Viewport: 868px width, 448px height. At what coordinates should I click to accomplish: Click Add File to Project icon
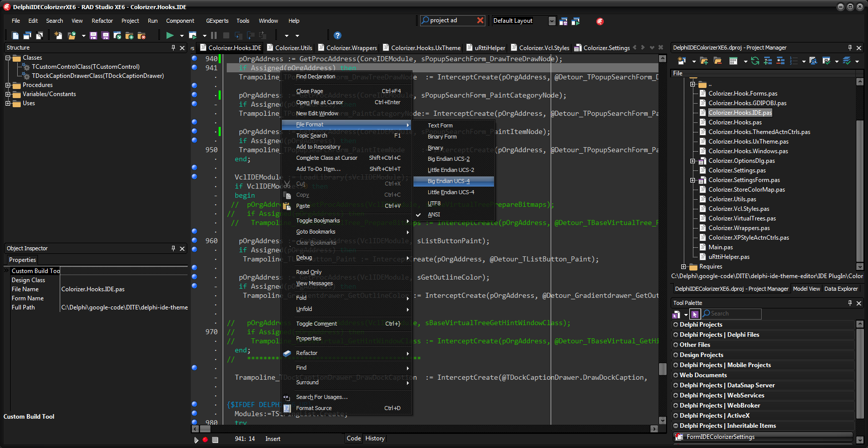130,35
